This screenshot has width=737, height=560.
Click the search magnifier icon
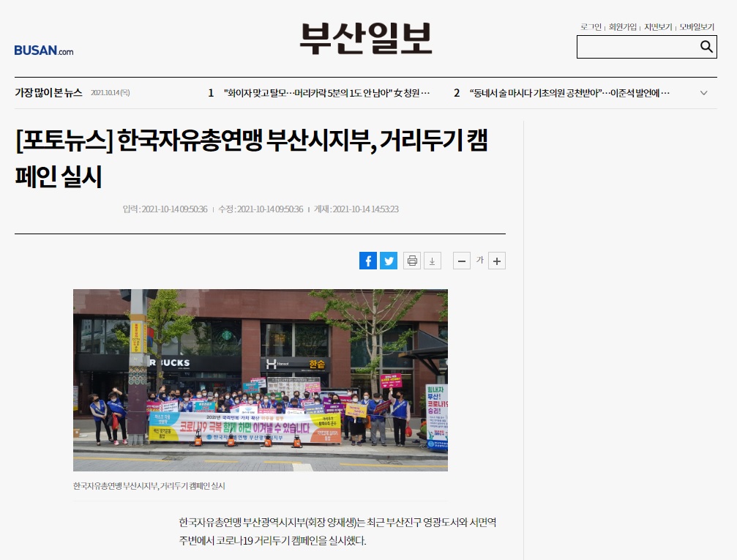point(706,46)
